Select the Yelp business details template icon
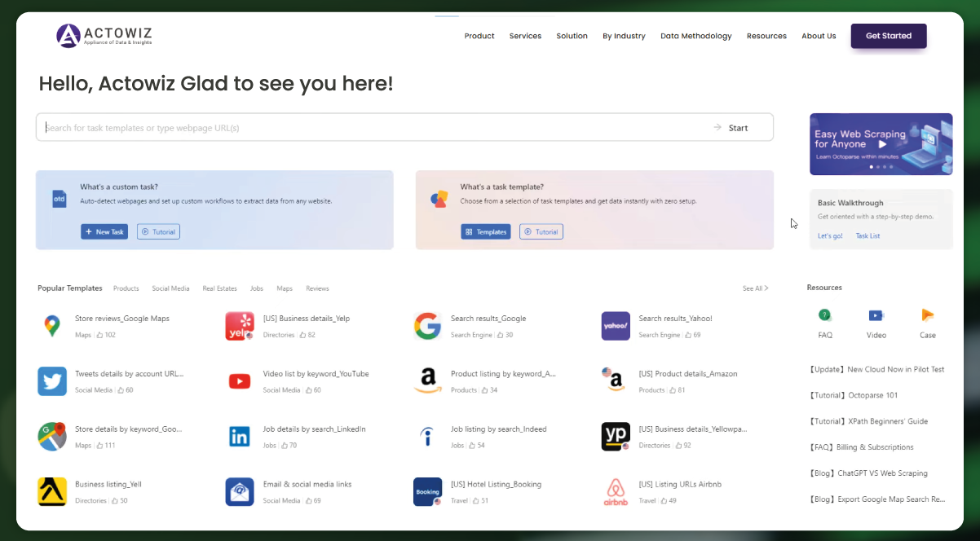Image resolution: width=980 pixels, height=541 pixels. 240,326
